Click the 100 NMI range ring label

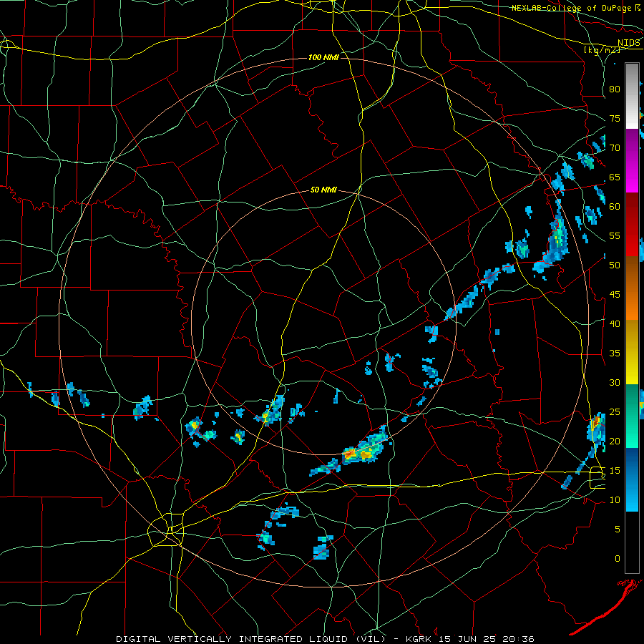pyautogui.click(x=323, y=57)
